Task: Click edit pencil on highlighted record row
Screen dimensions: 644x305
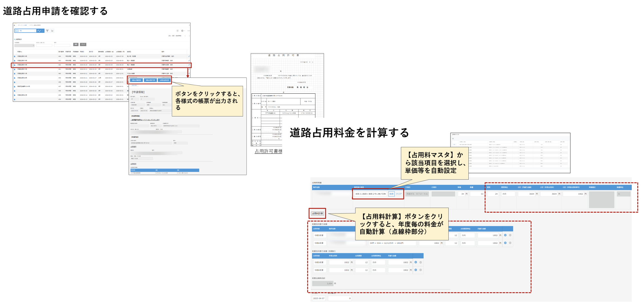Action: tap(189, 65)
